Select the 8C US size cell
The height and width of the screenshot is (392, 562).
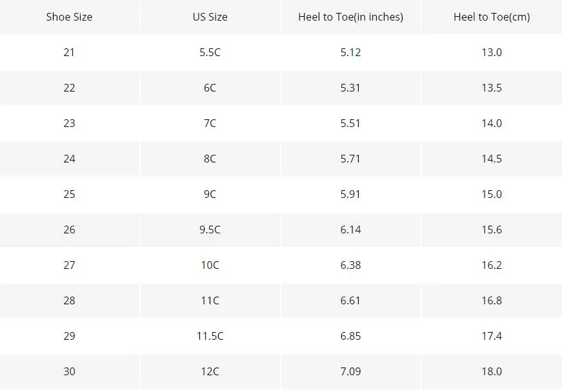tap(210, 159)
